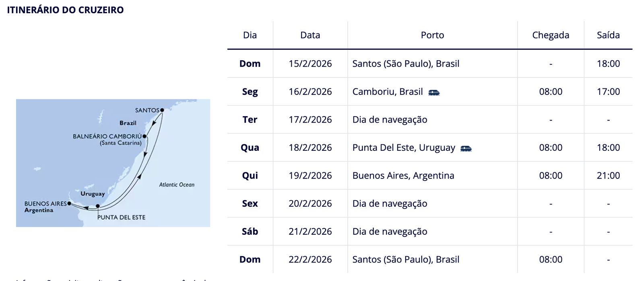The width and height of the screenshot is (644, 281).
Task: Click the Buenos Aires, Argentina port row
Action: [x=430, y=175]
